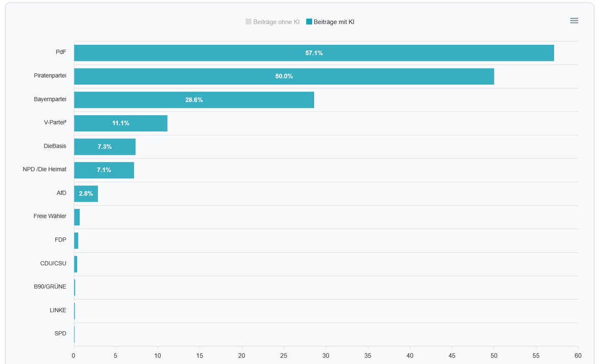Click the x-axis tick value 25
Image resolution: width=613 pixels, height=364 pixels.
[284, 355]
